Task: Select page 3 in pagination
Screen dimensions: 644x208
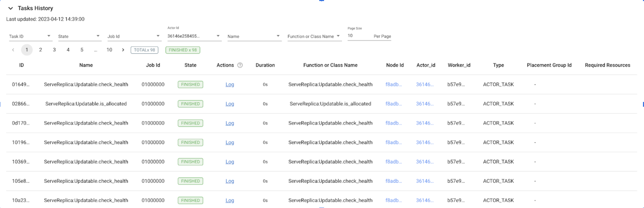Action: coord(54,50)
